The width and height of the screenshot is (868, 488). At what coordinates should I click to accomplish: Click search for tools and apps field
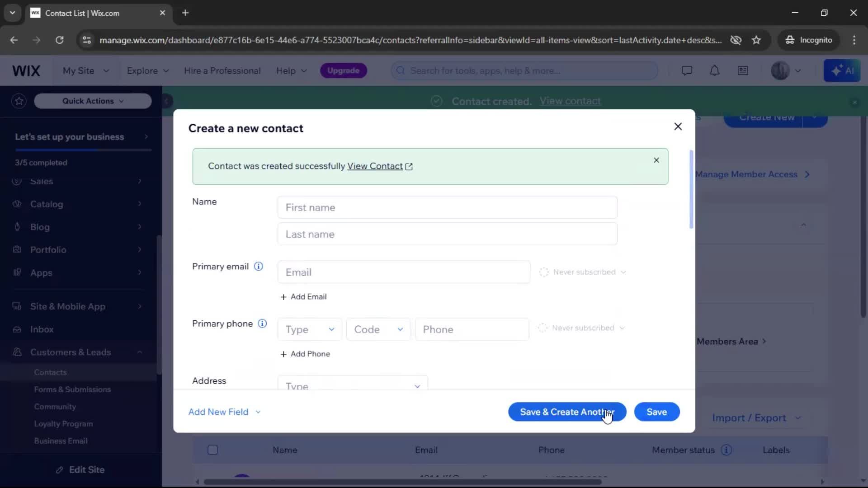tap(524, 70)
